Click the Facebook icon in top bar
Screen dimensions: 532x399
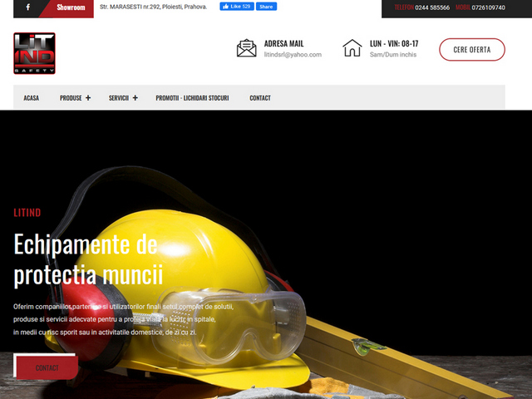tap(27, 7)
